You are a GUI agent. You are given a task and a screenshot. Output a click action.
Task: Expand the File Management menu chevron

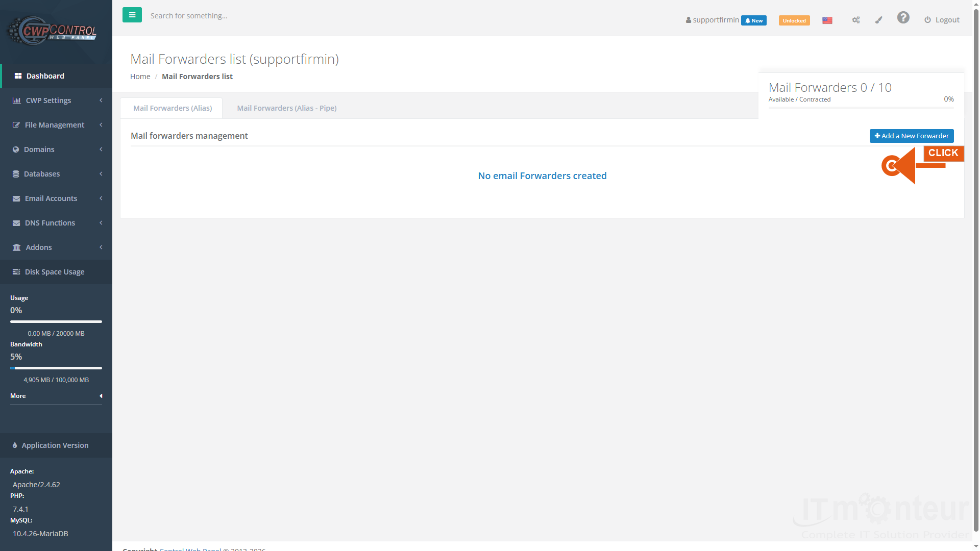tap(101, 125)
